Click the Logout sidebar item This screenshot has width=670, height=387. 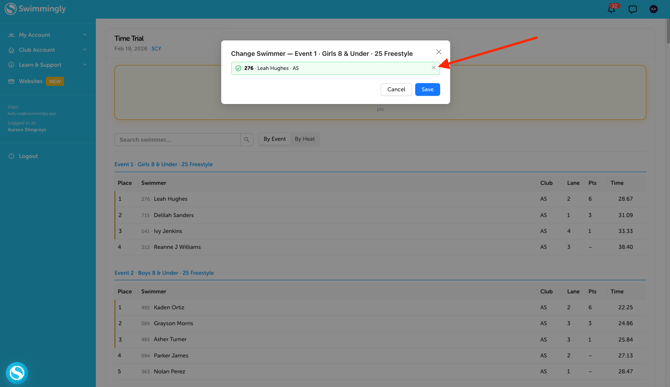tap(28, 156)
